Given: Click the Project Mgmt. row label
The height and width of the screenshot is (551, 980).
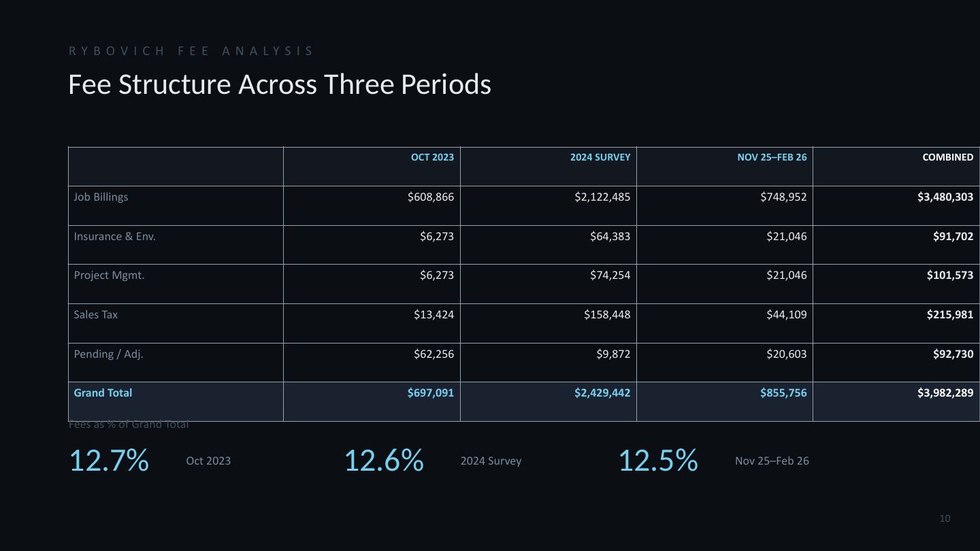Looking at the screenshot, I should click(109, 275).
